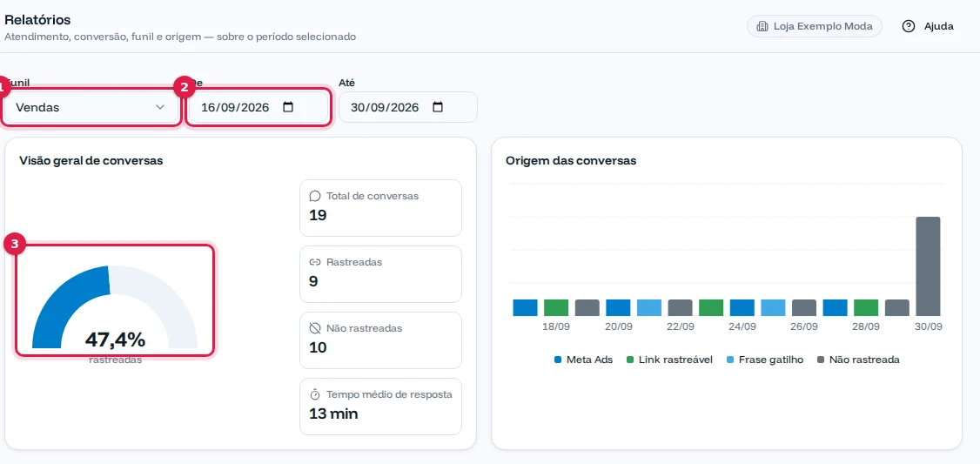Toggle Não rastreada legend swatch

tap(821, 360)
